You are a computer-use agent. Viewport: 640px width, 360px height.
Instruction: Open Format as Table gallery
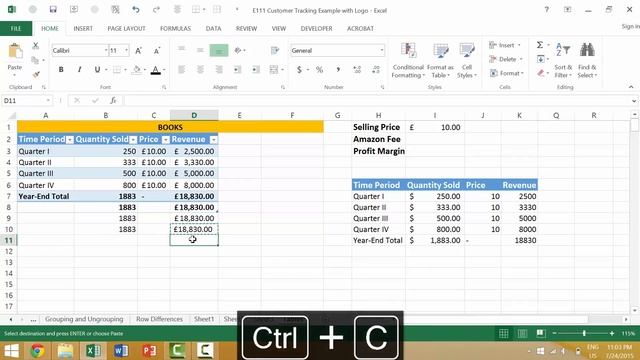pyautogui.click(x=440, y=60)
